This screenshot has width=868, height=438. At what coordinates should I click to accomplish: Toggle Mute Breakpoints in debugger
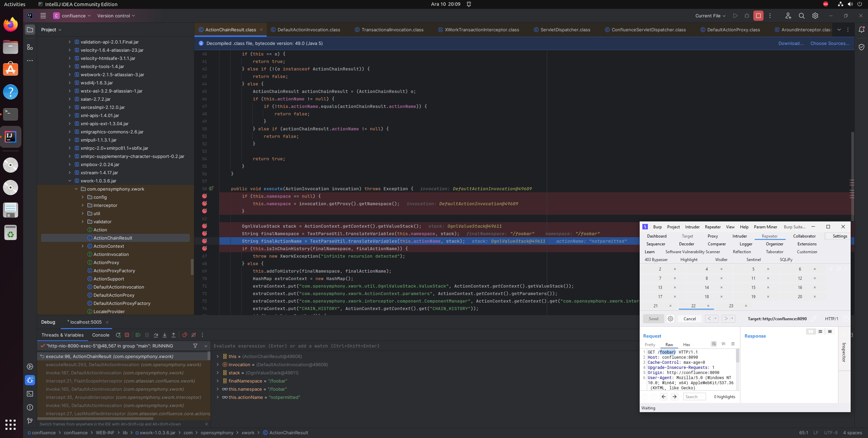(194, 335)
